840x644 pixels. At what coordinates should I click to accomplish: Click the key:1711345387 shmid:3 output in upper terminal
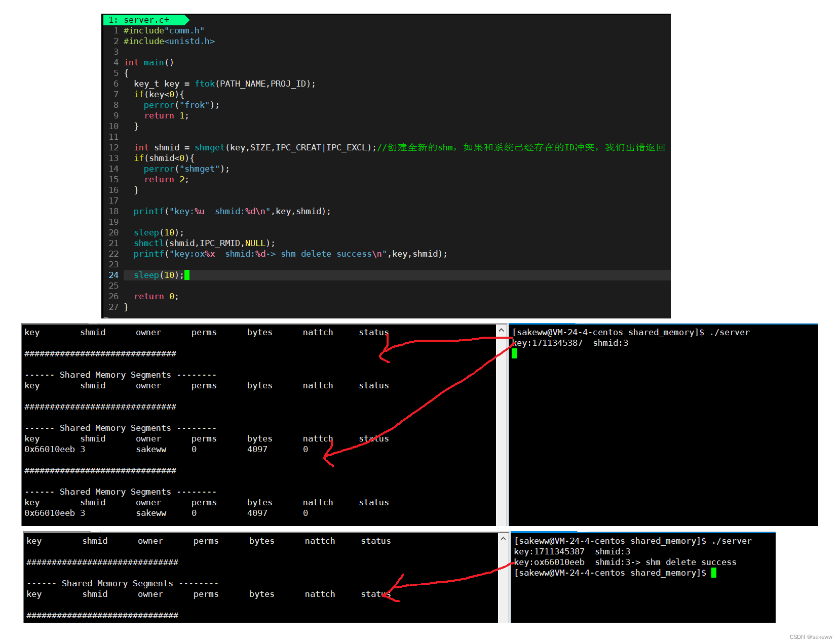click(571, 343)
